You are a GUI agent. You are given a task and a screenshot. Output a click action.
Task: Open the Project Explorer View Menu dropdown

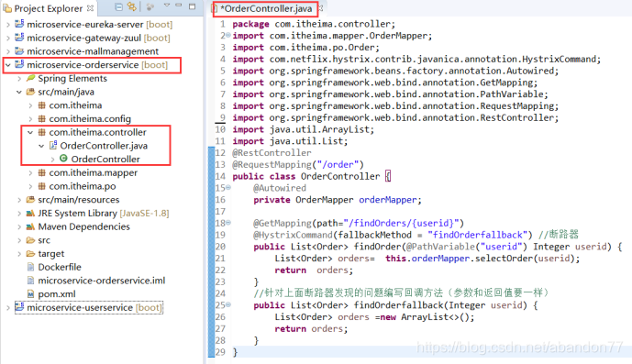[x=167, y=6]
